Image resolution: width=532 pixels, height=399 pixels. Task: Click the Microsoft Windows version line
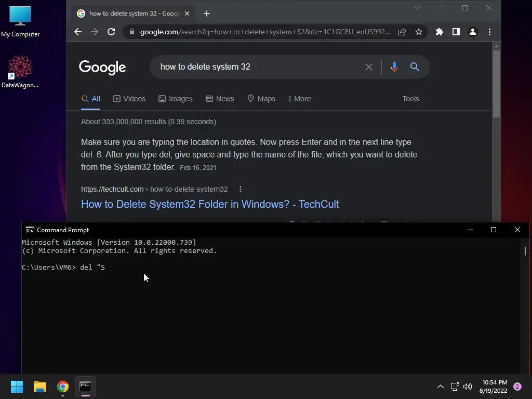tap(109, 242)
